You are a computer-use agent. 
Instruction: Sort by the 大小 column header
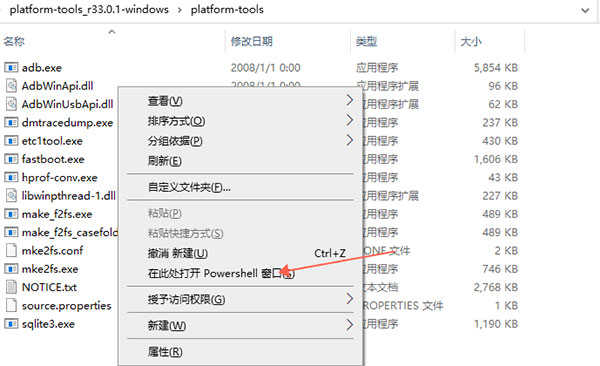tap(471, 41)
